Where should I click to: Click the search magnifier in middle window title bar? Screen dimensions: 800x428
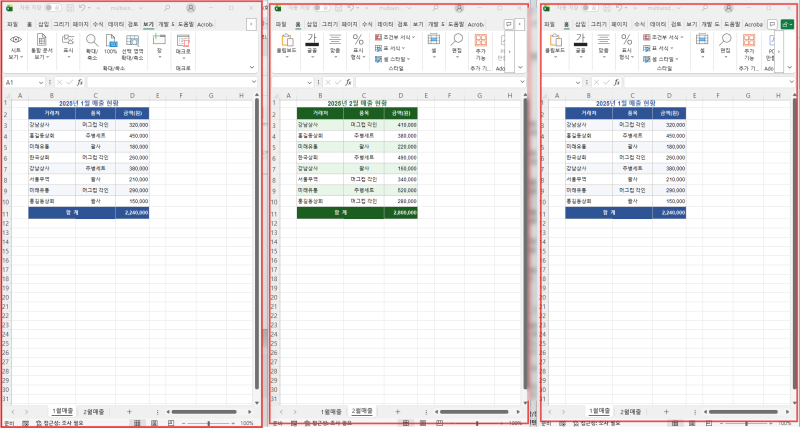click(x=436, y=8)
